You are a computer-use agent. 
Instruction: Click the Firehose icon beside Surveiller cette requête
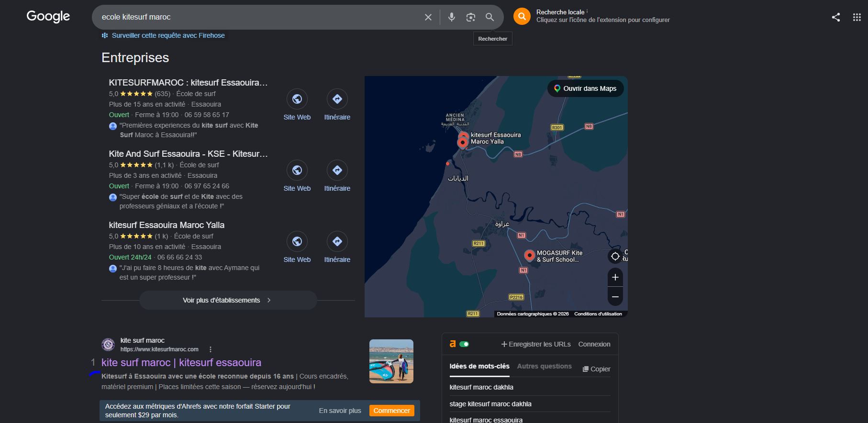pyautogui.click(x=105, y=35)
